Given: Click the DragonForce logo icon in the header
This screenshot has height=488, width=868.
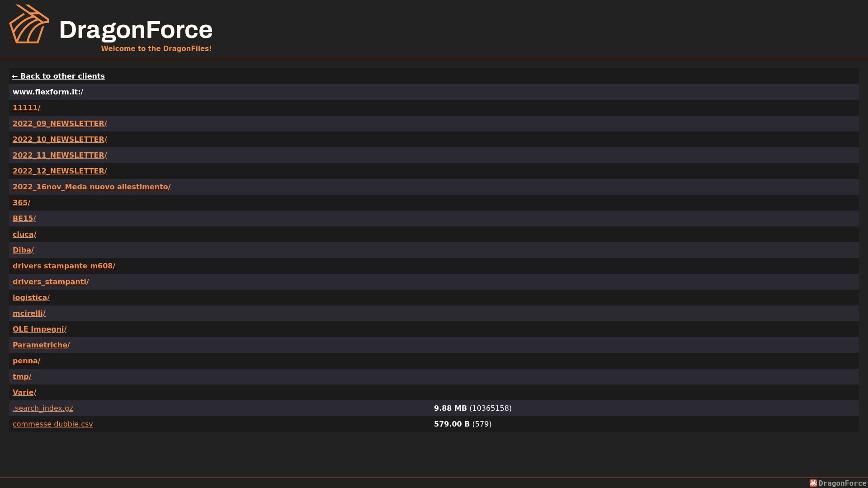Looking at the screenshot, I should (29, 24).
